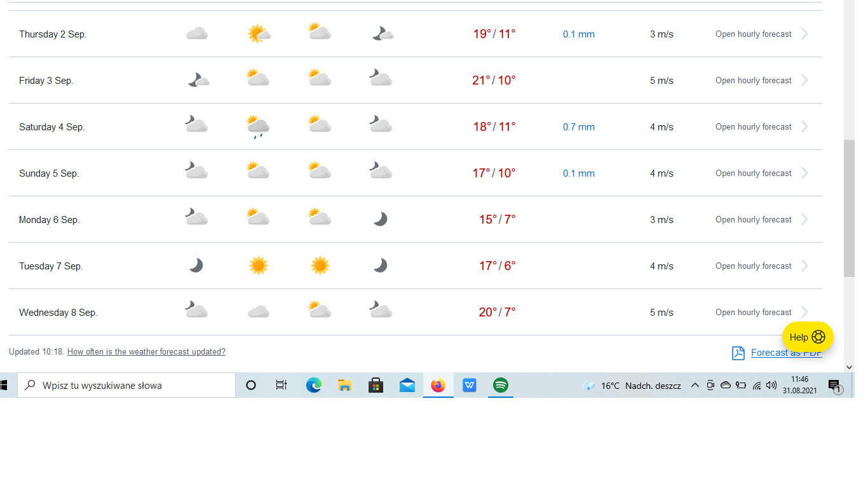Click the page vertical scrollbar thumb
Screen dimensions: 868x488
tap(849, 208)
